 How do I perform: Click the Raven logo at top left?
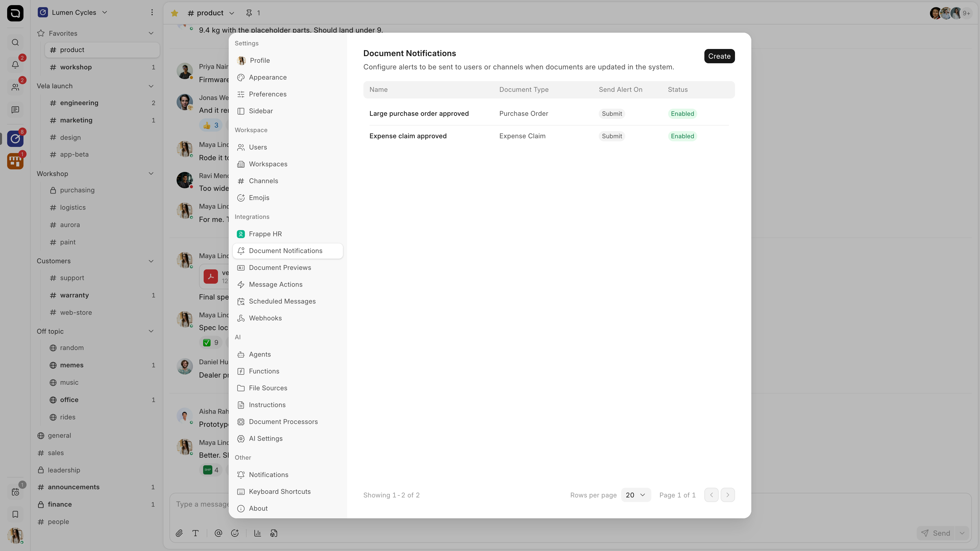pyautogui.click(x=15, y=13)
